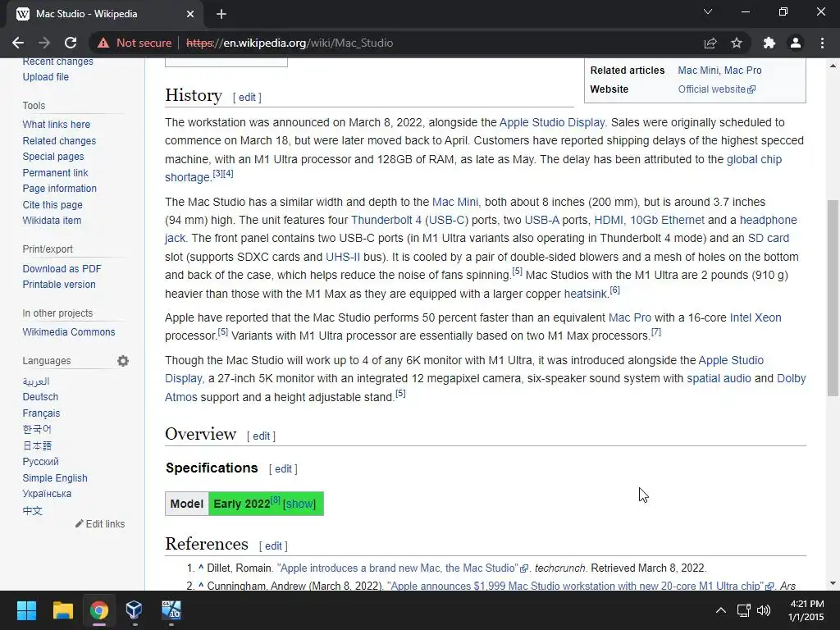Open the Chrome profile icon
Viewport: 840px width, 630px height.
click(x=796, y=43)
